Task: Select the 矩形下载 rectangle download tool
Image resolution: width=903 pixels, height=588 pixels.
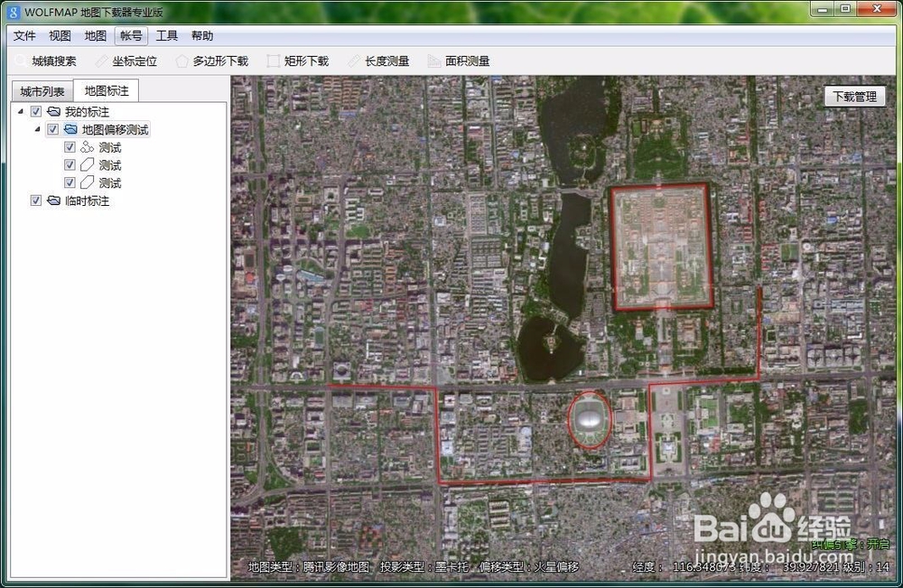Action: click(304, 61)
